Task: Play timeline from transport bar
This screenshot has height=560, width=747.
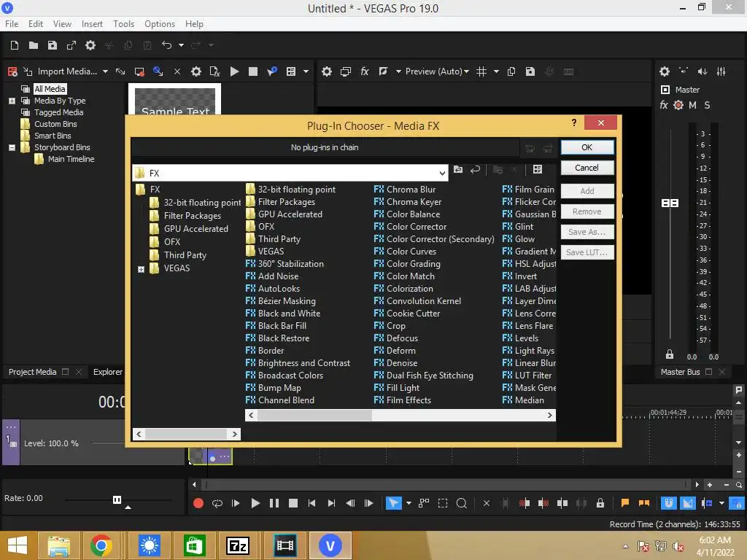Action: click(x=255, y=503)
